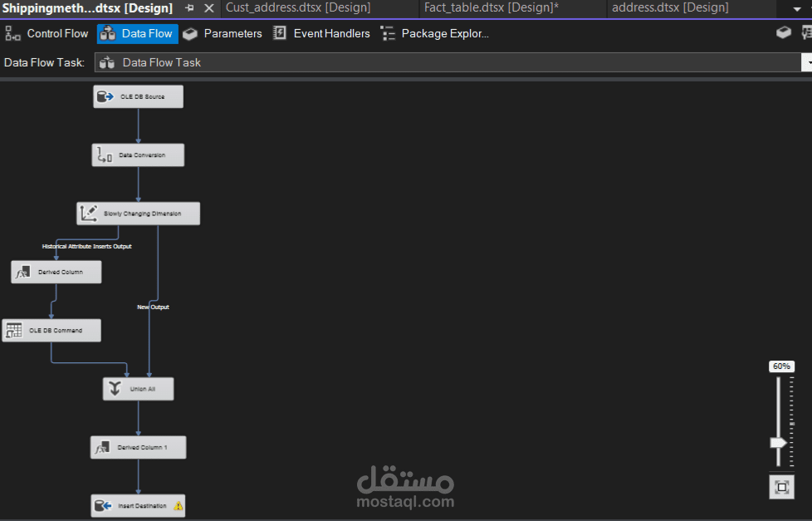This screenshot has width=812, height=521.
Task: Click the fit-to-view zoom button
Action: [x=782, y=487]
